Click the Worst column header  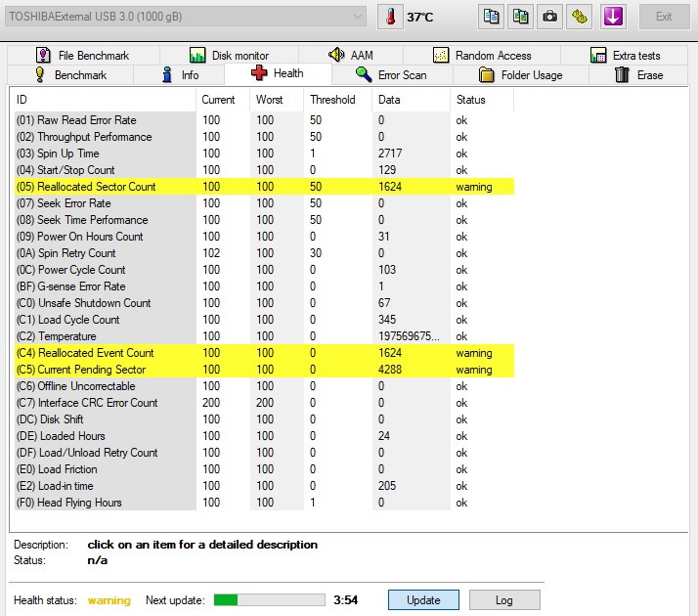277,100
